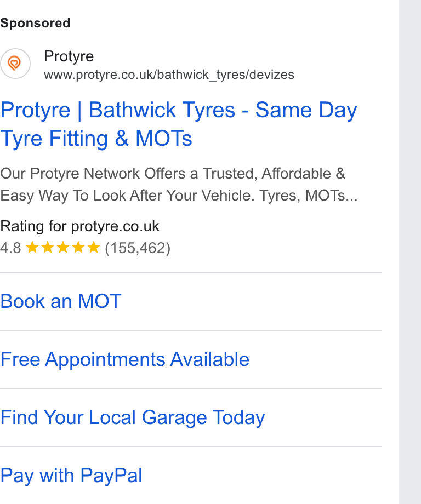Click the grey scrollbar track at right
The width and height of the screenshot is (421, 504).
pos(410,252)
